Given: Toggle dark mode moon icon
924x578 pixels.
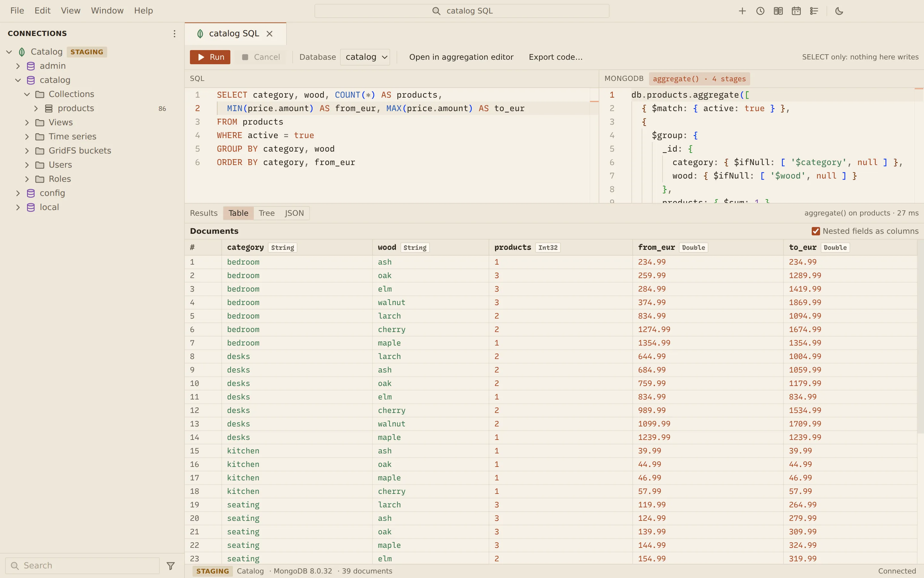Looking at the screenshot, I should [x=839, y=11].
